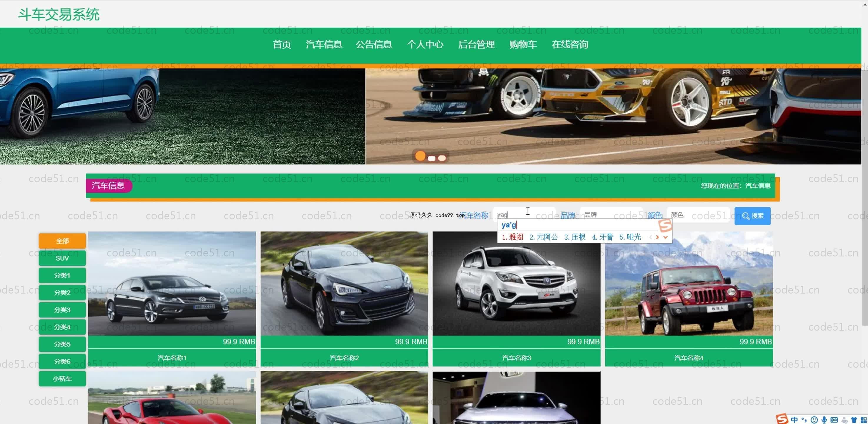
Task: Click the blue car banner image
Action: (x=182, y=116)
